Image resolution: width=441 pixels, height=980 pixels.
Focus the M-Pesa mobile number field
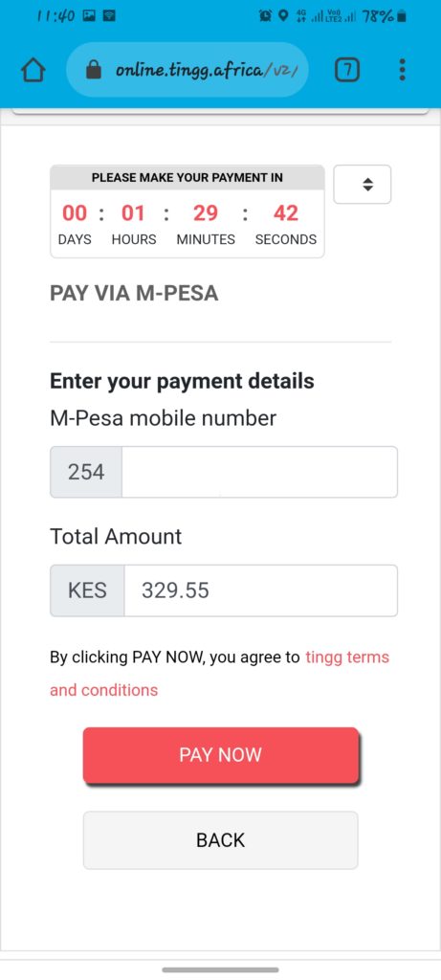(259, 472)
